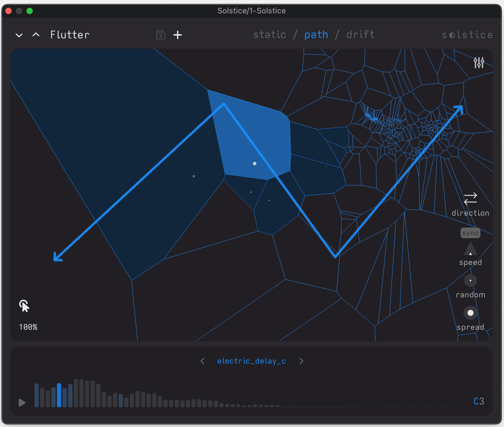Click the C3 note label
The height and width of the screenshot is (427, 504).
pos(479,401)
